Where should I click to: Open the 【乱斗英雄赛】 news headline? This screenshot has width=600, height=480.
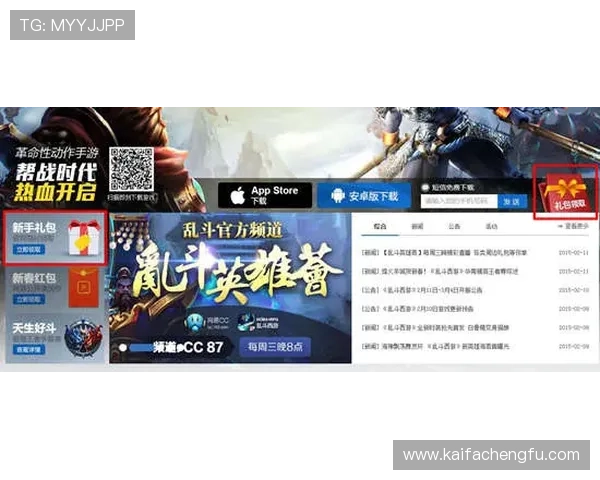(x=444, y=253)
